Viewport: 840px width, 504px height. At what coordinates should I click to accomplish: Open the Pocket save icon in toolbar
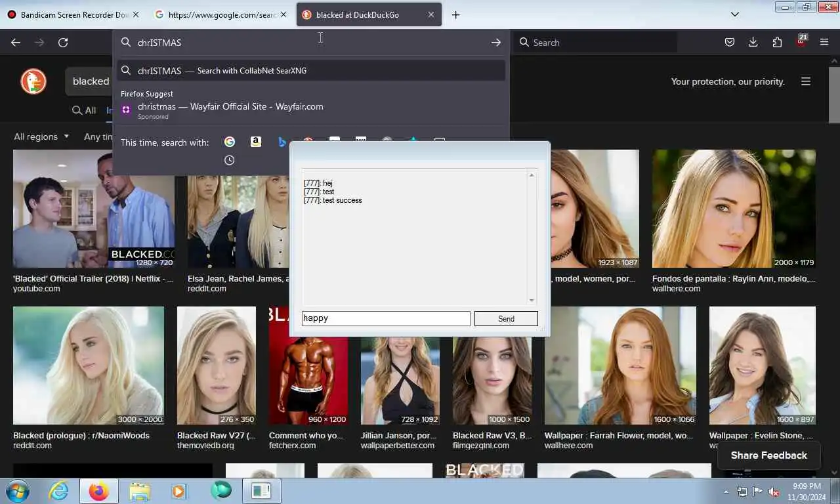[729, 42]
